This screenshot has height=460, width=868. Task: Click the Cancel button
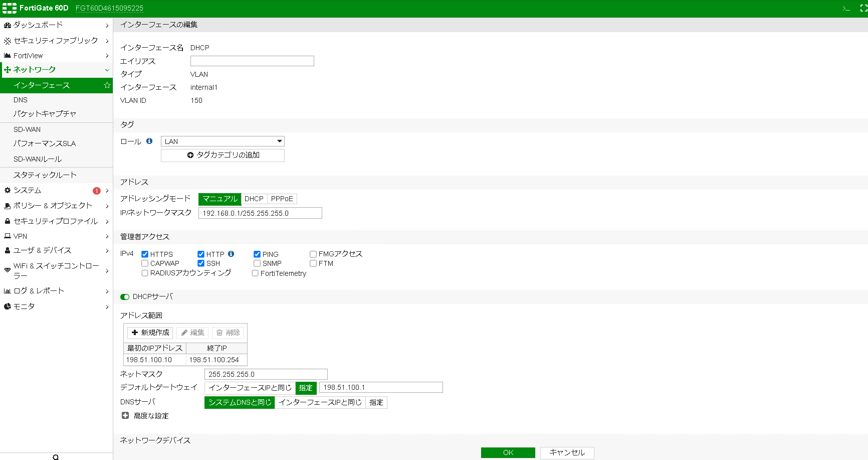click(567, 453)
